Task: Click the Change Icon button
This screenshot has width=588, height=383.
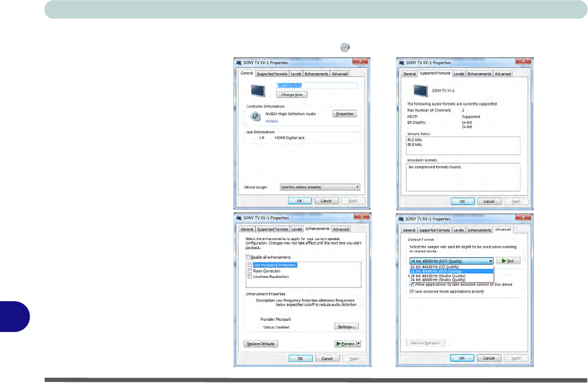Action: click(291, 95)
